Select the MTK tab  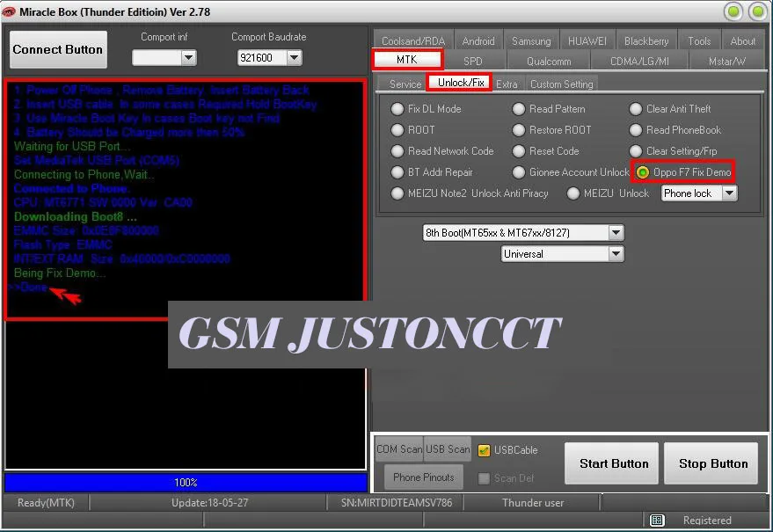[407, 60]
